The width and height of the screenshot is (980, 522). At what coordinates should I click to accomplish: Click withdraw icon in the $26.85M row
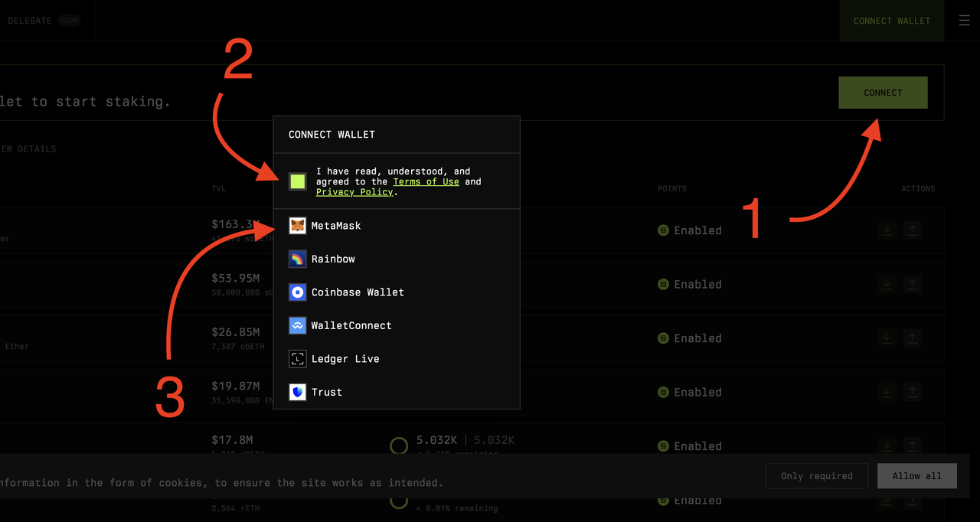[x=912, y=338]
